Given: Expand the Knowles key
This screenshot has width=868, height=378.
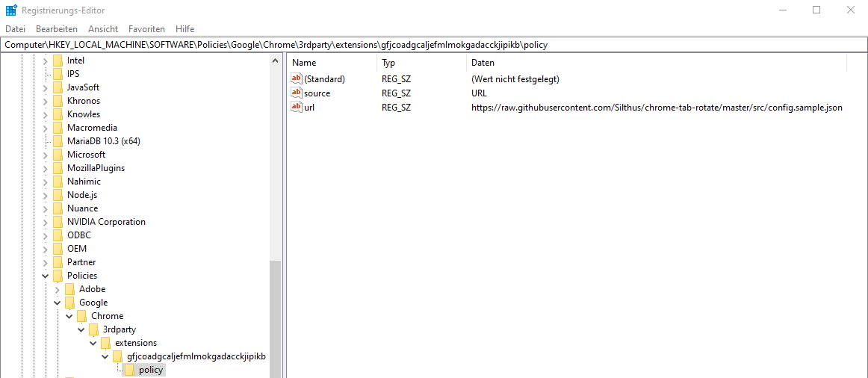Looking at the screenshot, I should click(x=46, y=114).
